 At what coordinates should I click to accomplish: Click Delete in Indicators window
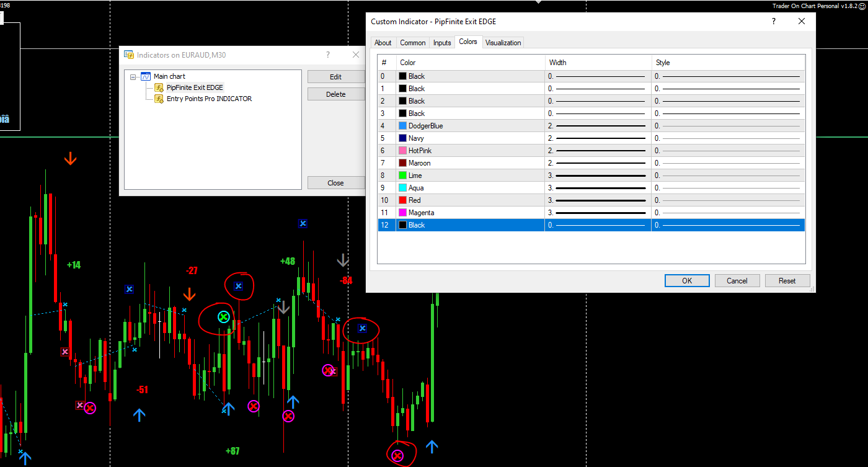click(335, 94)
